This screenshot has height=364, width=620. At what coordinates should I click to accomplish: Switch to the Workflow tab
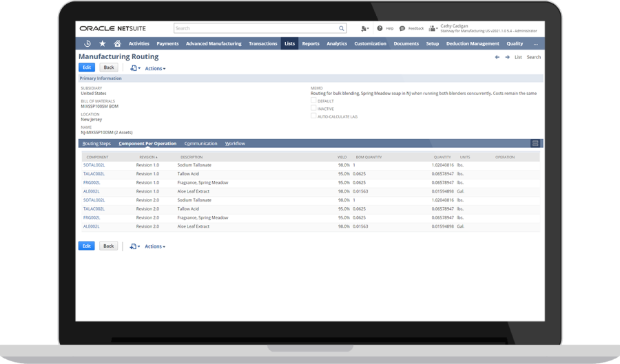click(235, 143)
